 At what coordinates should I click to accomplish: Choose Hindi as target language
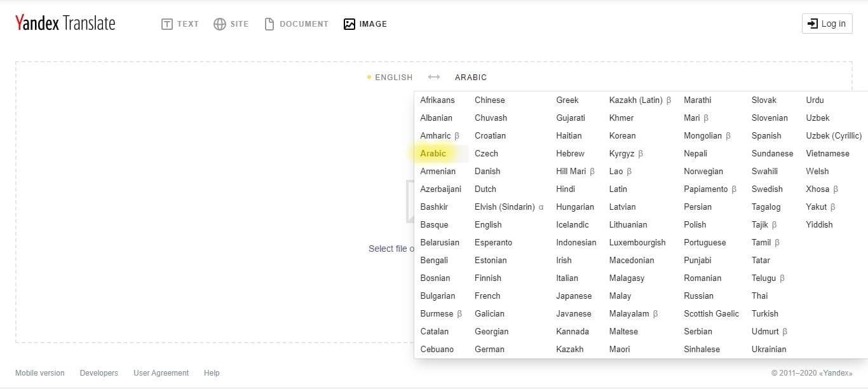click(x=566, y=189)
